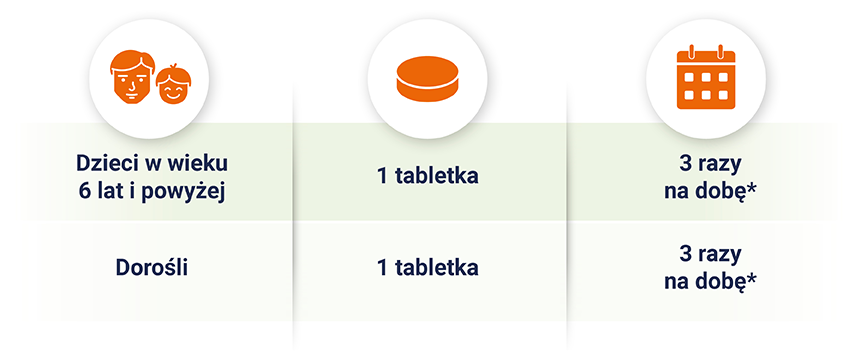Click "1 tabletka" in children's row
855x360 pixels.
(428, 177)
